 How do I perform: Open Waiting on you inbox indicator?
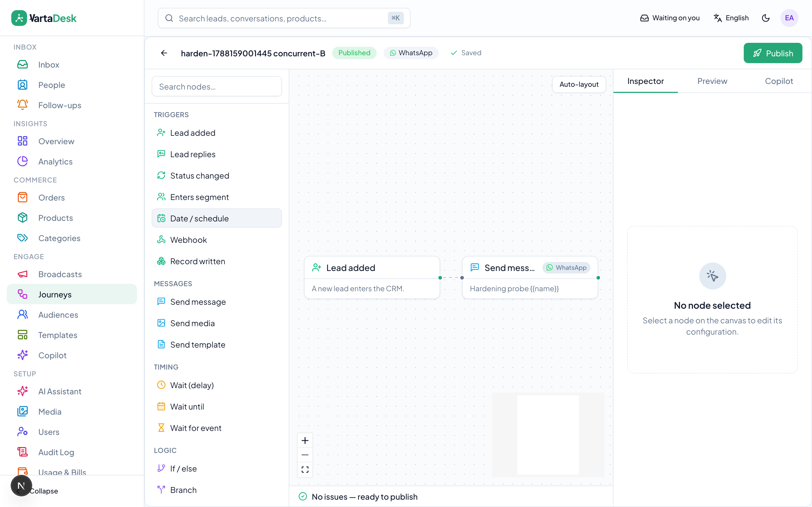670,18
